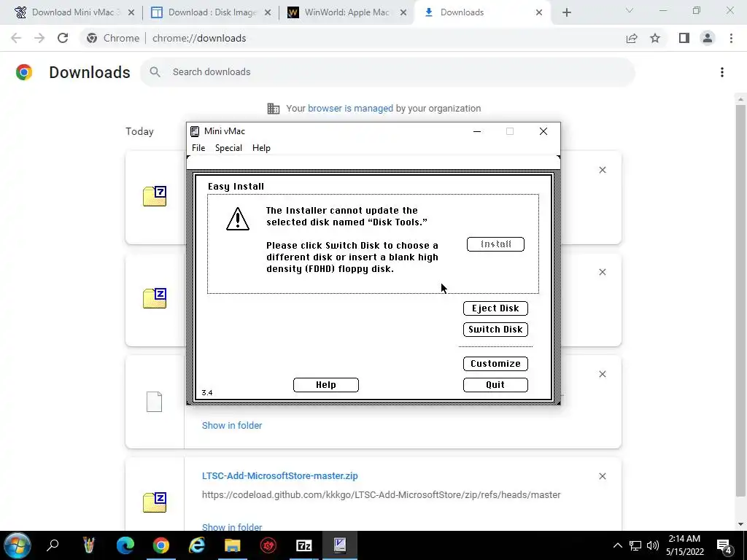Open notification center icon

724,545
